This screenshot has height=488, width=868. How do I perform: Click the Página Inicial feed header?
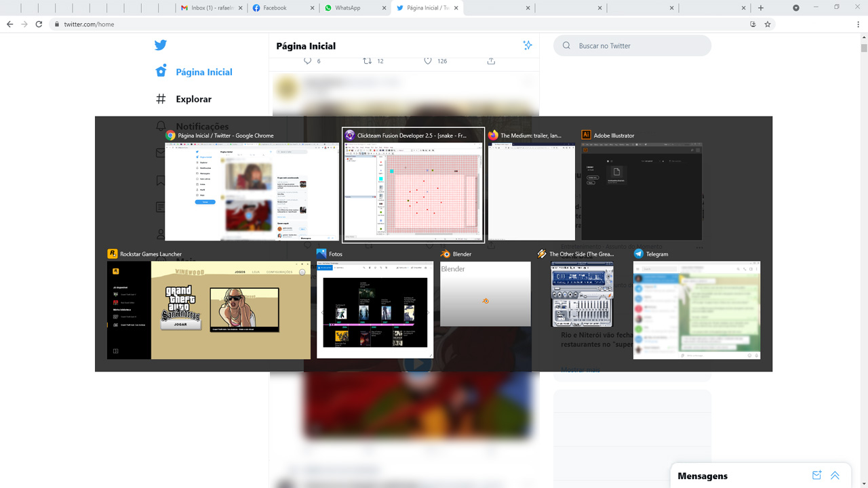(x=306, y=46)
